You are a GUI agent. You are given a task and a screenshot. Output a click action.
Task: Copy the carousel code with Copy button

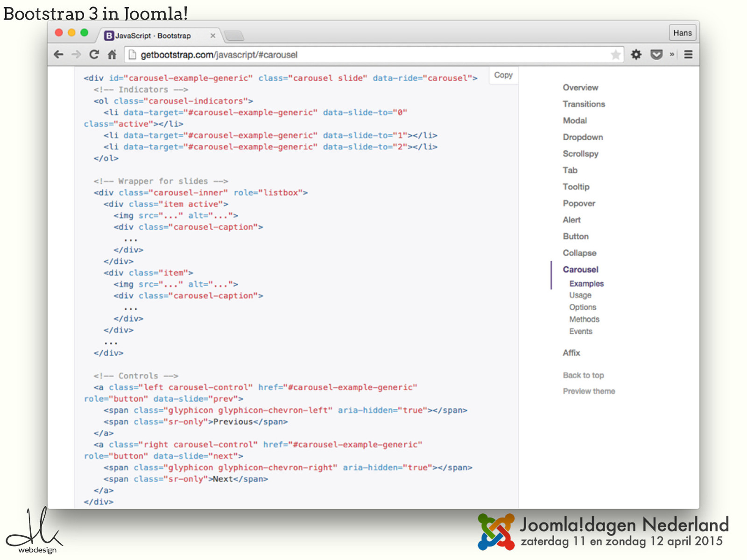click(x=503, y=75)
